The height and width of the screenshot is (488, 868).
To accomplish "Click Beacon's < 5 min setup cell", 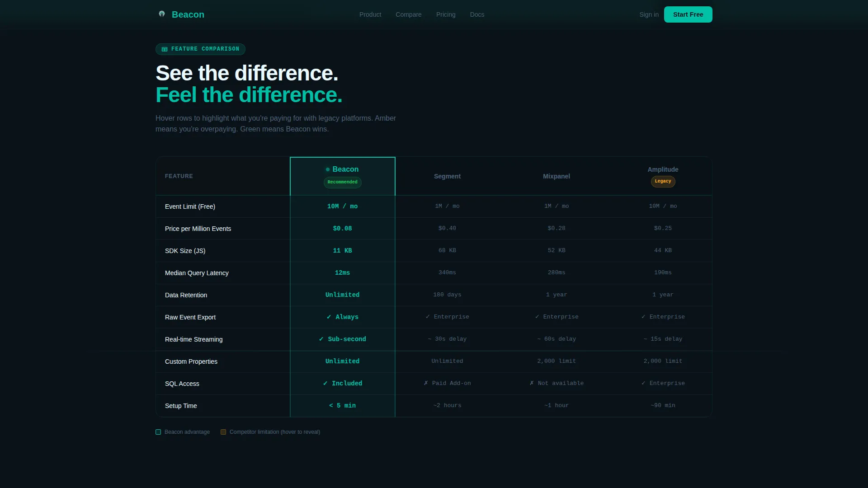I will pyautogui.click(x=343, y=406).
